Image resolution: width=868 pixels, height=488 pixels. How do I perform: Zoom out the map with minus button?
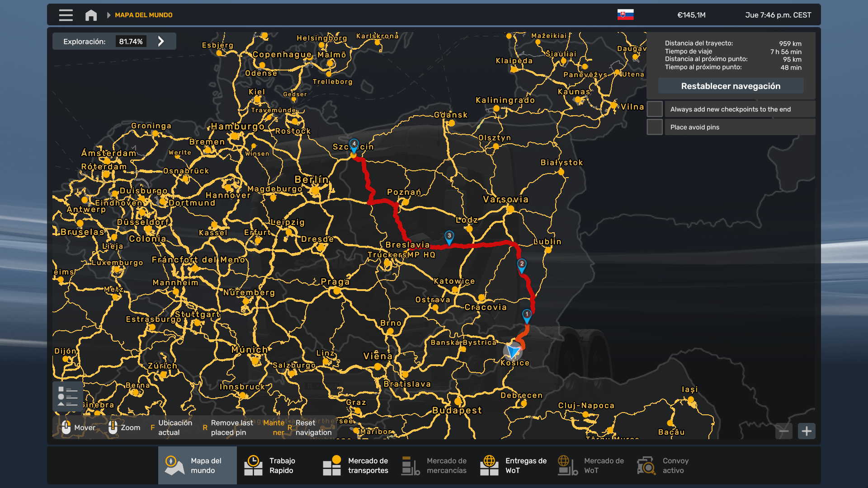[x=784, y=431]
